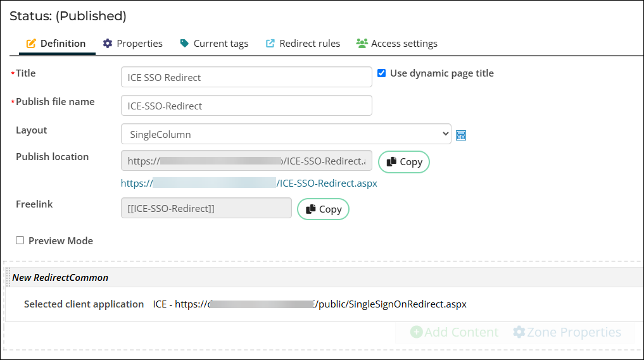The width and height of the screenshot is (644, 360).
Task: Open the Layout SingleColumn dropdown
Action: point(286,134)
